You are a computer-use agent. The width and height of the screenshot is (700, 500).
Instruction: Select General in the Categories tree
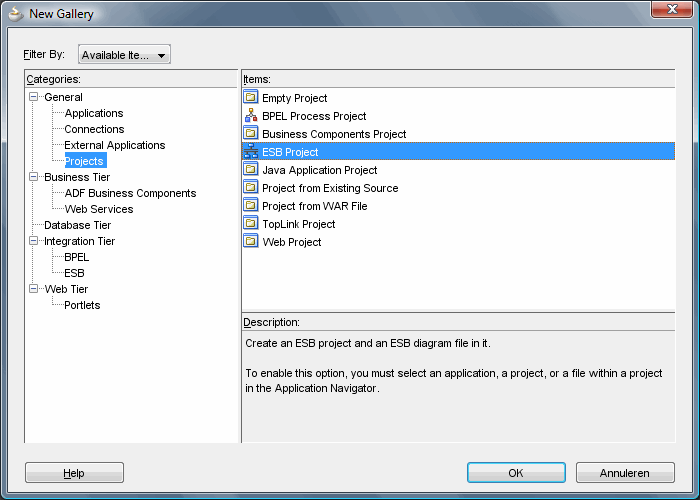pyautogui.click(x=63, y=97)
